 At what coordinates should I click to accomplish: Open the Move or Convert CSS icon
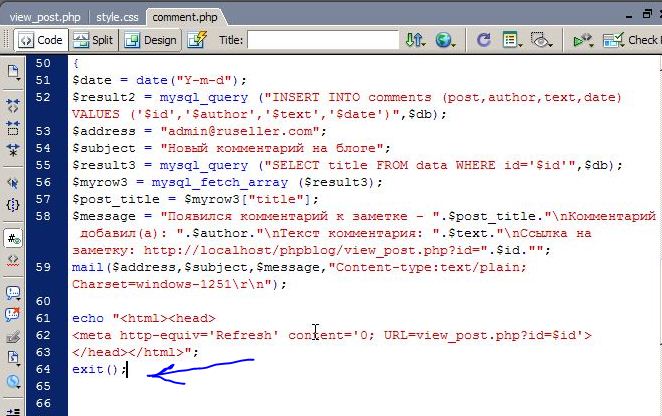13,382
